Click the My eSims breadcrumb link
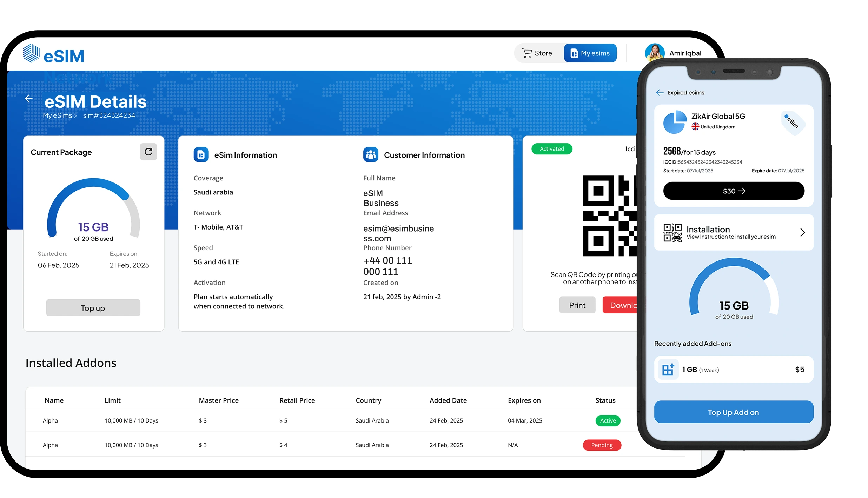The image size is (868, 498). pyautogui.click(x=57, y=115)
